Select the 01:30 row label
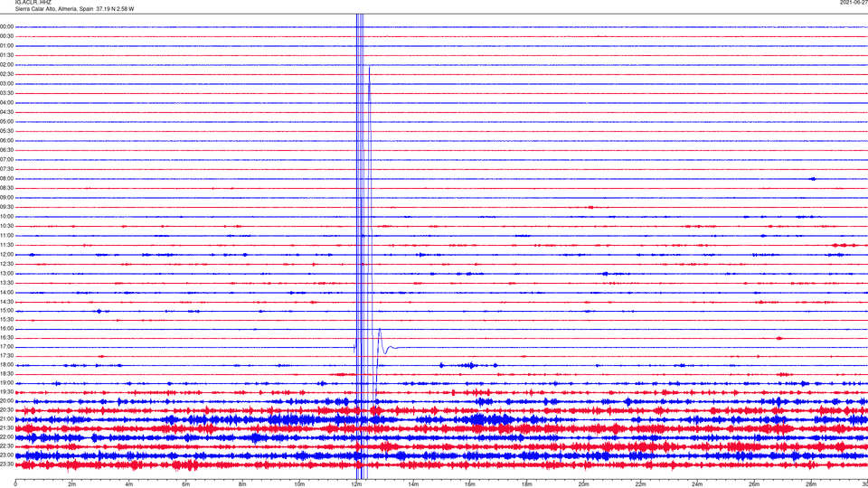This screenshot has height=488, width=868. (6, 55)
